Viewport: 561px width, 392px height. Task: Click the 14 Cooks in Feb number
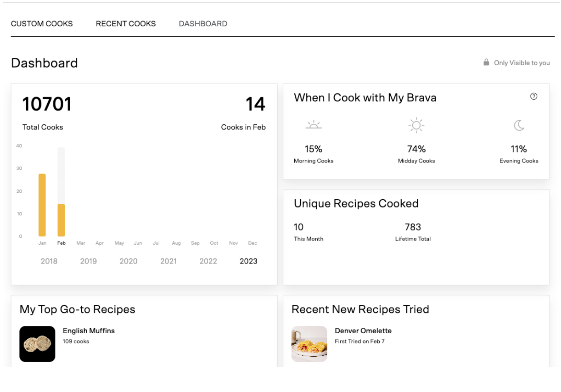pos(255,104)
